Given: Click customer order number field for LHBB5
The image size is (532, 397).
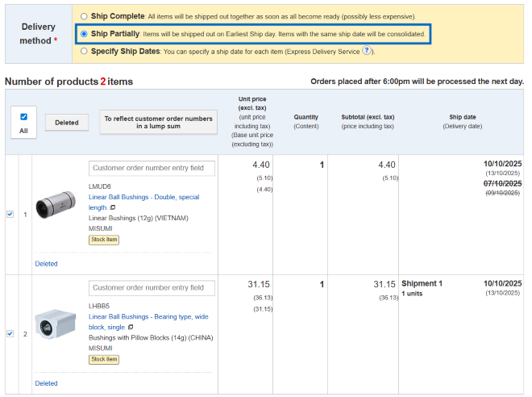Looking at the screenshot, I should click(152, 288).
